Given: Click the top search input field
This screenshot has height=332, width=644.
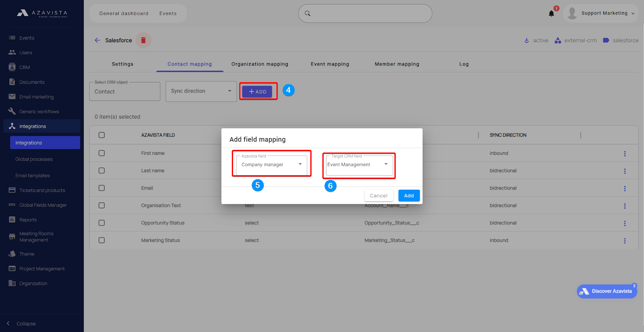Looking at the screenshot, I should coord(365,13).
